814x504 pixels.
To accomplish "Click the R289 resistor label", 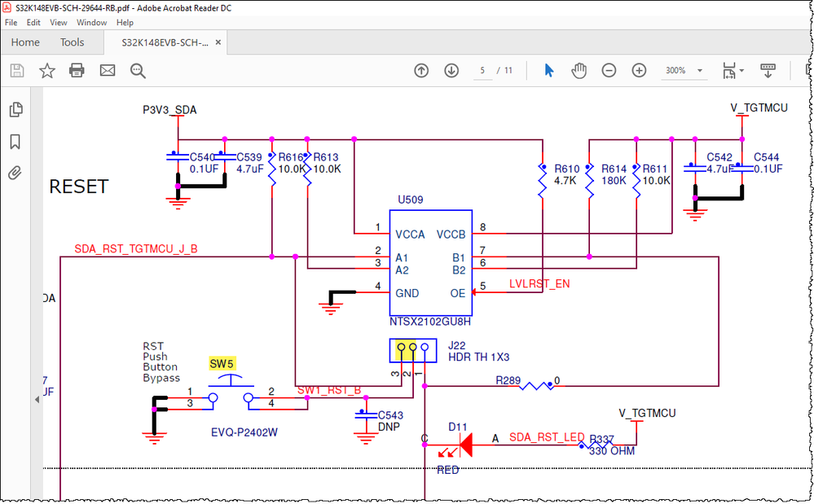I will [508, 380].
